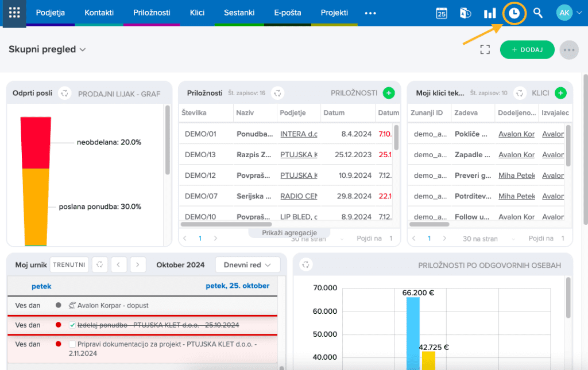Uncheck the completed Izdelaj ponudbo task
588x370 pixels.
(72, 325)
